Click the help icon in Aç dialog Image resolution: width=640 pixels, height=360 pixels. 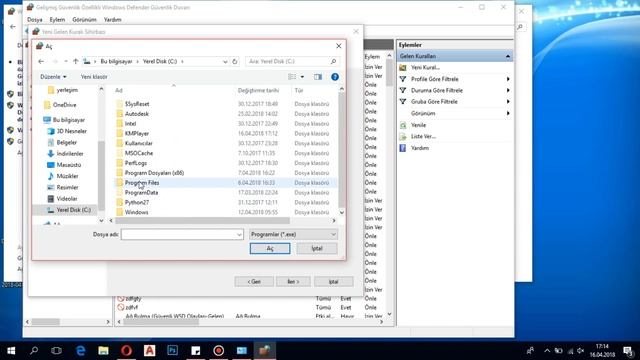(335, 77)
